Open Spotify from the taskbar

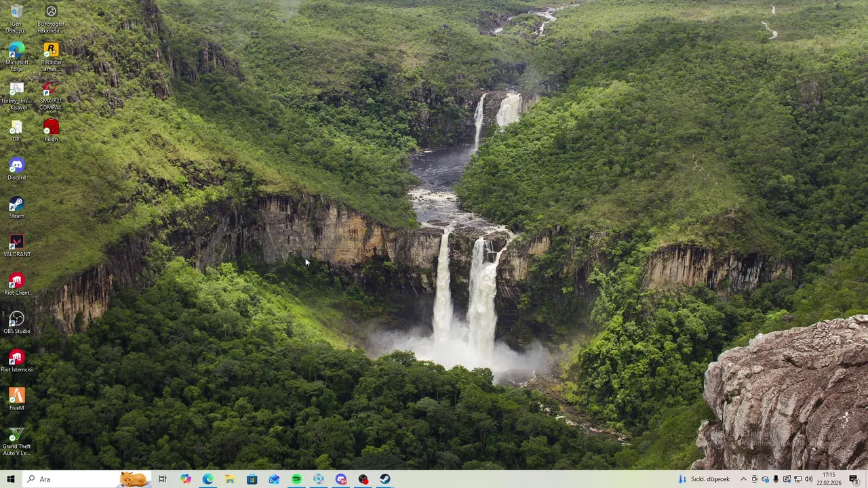click(296, 479)
